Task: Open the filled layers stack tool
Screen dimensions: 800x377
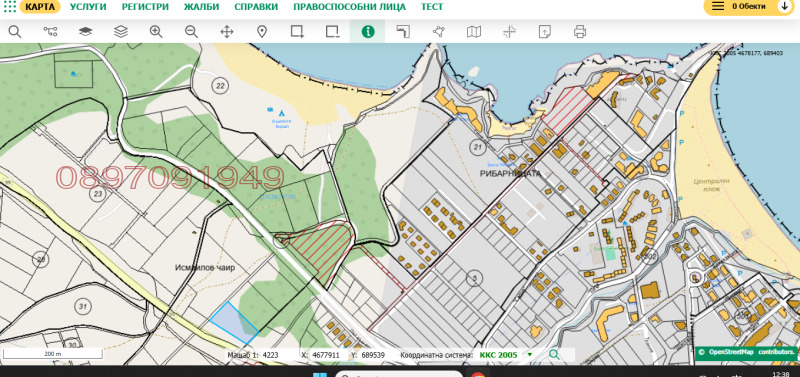Action: click(x=86, y=32)
